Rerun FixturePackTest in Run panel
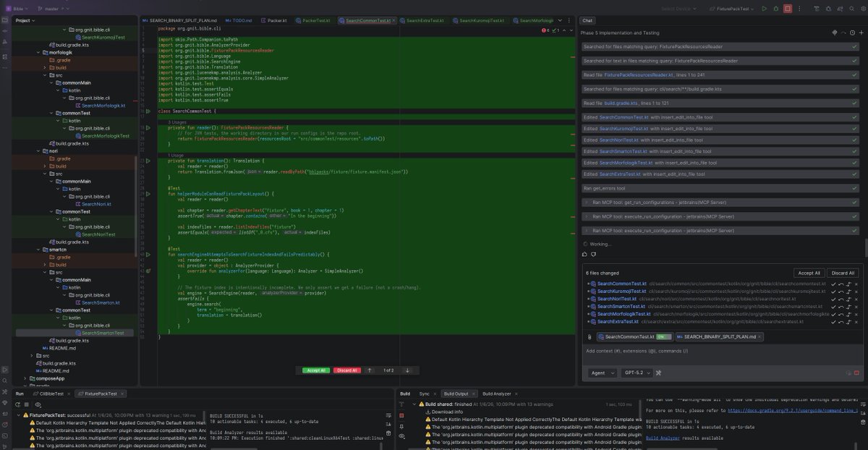 pos(17,404)
